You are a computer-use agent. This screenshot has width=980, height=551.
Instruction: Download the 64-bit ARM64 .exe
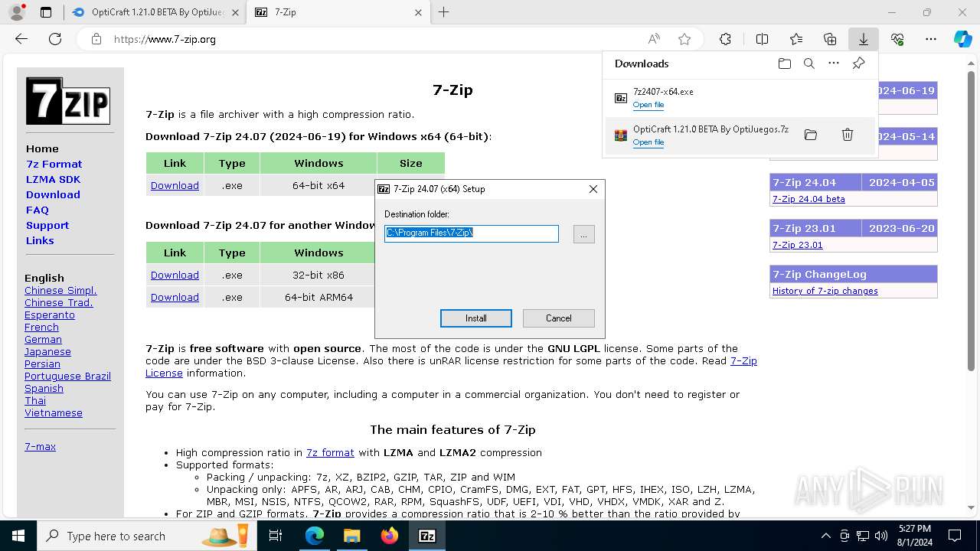[175, 297]
